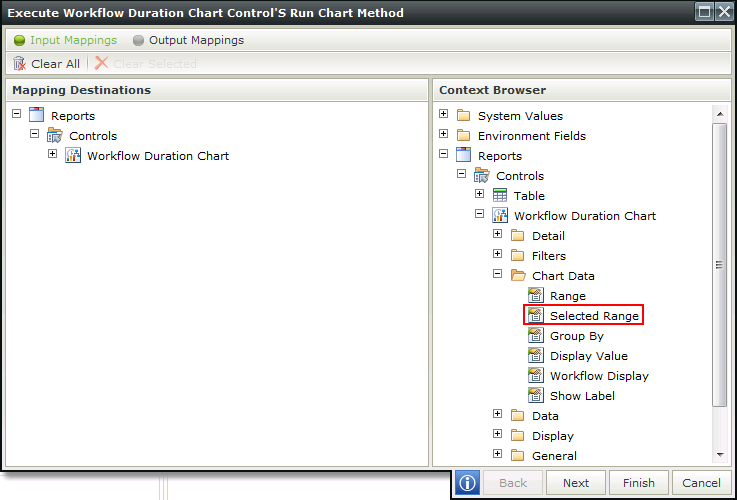Click the Next button
The height and width of the screenshot is (500, 737).
pyautogui.click(x=576, y=483)
